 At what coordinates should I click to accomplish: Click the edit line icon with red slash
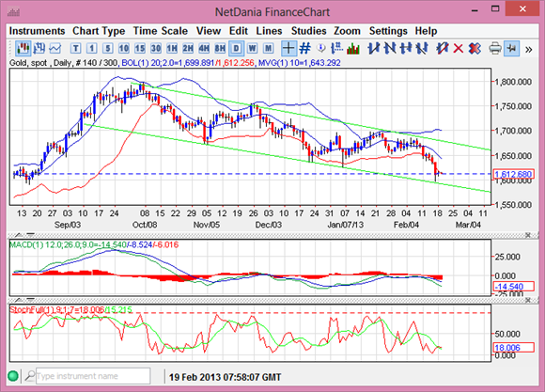coord(443,48)
